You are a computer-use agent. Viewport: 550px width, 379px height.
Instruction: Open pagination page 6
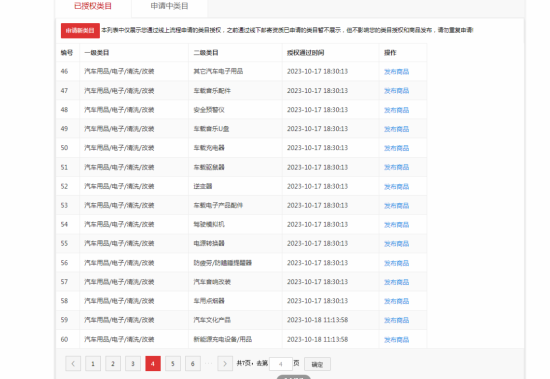[193, 364]
